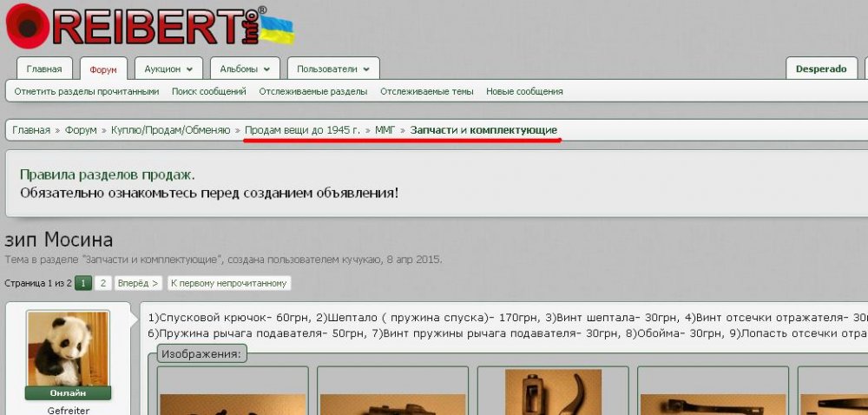The width and height of the screenshot is (868, 415).
Task: Open Новые сообщения link
Action: (524, 91)
